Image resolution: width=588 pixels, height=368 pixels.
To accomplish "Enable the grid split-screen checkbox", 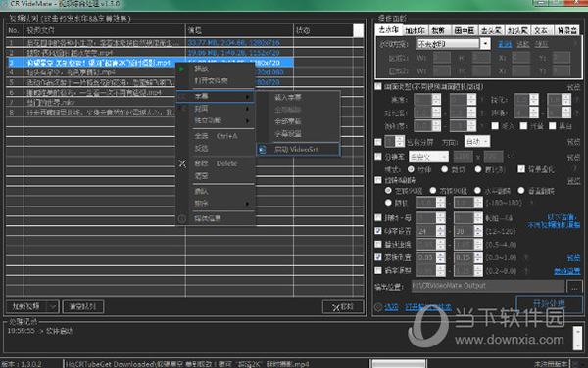I will [378, 142].
